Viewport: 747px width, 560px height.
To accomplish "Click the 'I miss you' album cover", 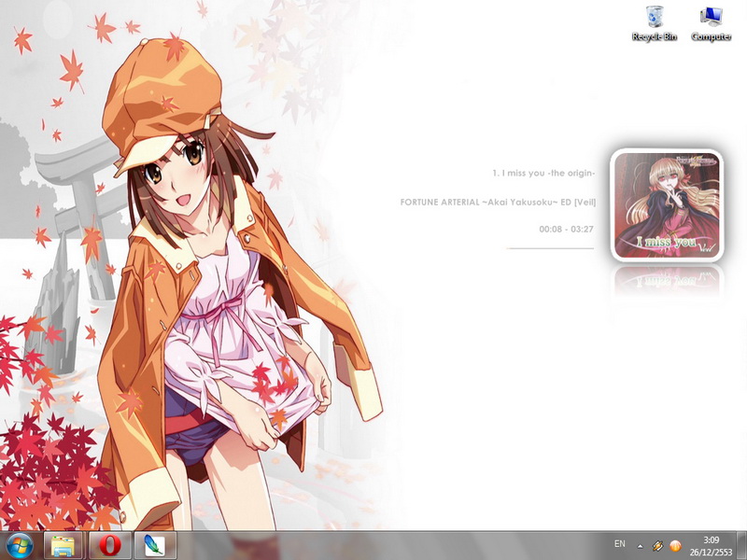I will point(667,205).
